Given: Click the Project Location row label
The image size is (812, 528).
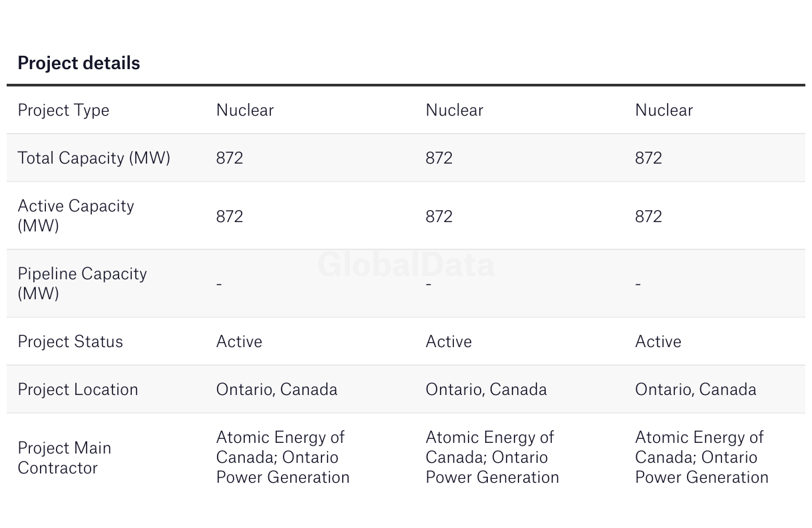Looking at the screenshot, I should click(x=78, y=390).
